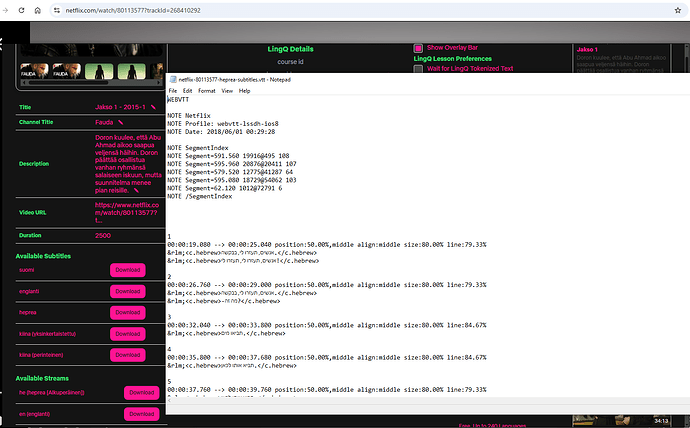This screenshot has width=690, height=428.
Task: Click the LingQ Lesson Preferences heading
Action: (452, 59)
